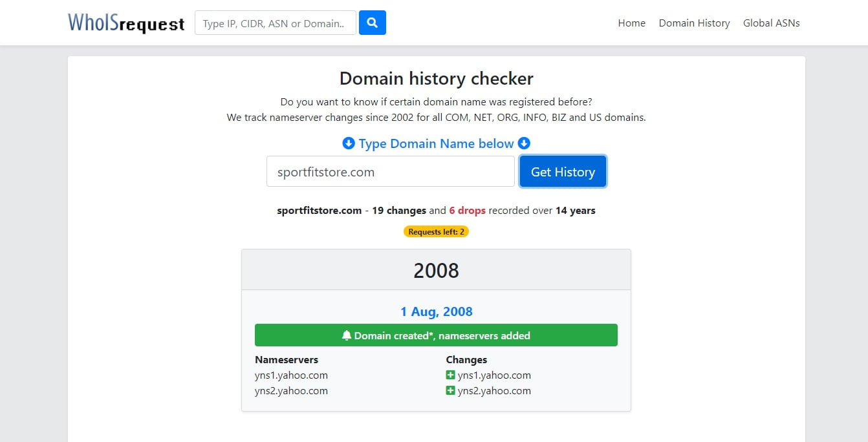This screenshot has height=442, width=868.
Task: Open the Global ASNs page
Action: pos(771,23)
